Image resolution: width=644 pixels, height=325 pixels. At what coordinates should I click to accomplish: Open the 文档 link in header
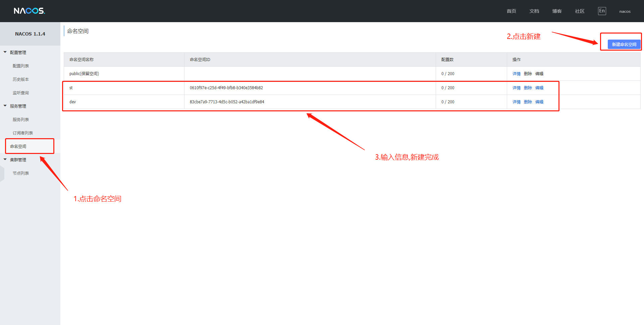[534, 11]
